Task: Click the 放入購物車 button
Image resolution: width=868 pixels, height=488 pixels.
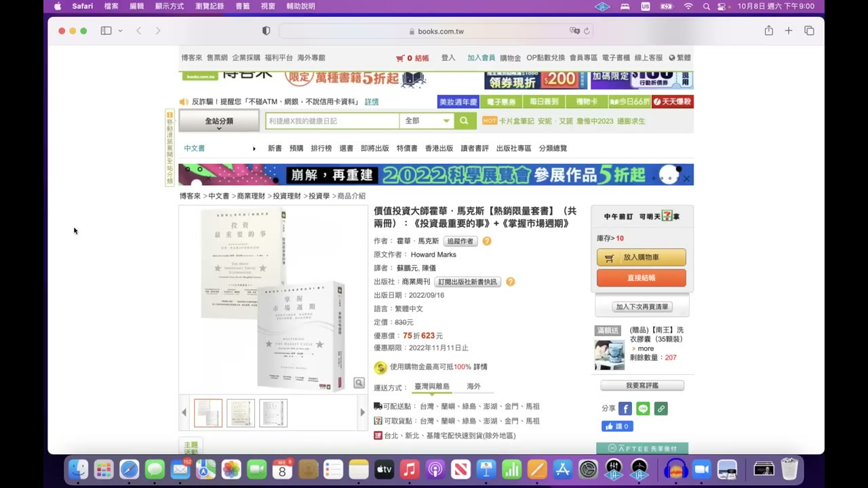Action: [642, 258]
